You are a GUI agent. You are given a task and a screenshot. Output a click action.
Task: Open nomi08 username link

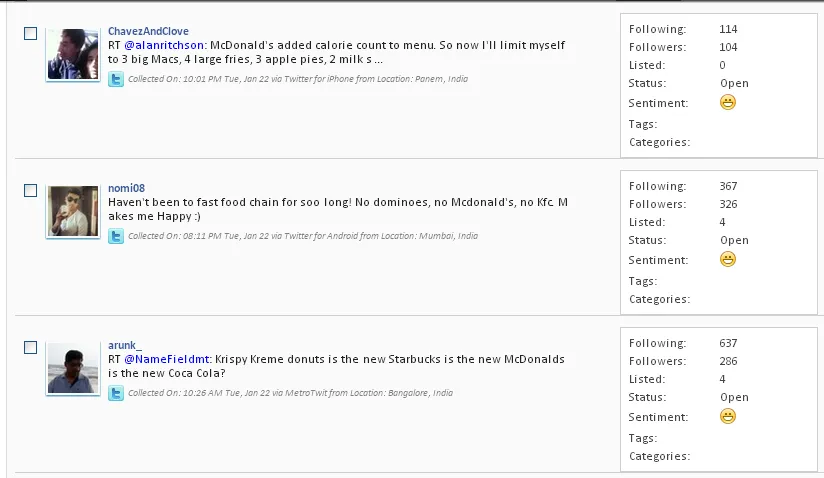tap(126, 188)
